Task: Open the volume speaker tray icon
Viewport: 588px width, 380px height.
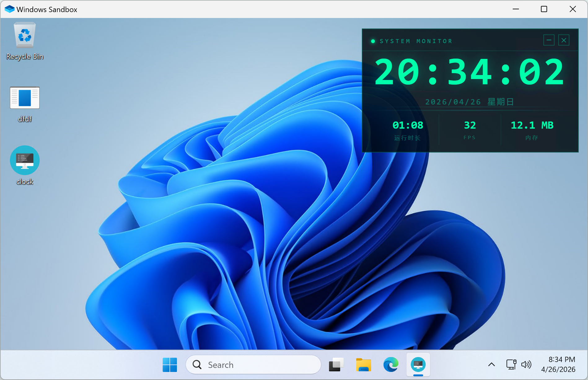Action: tap(526, 365)
